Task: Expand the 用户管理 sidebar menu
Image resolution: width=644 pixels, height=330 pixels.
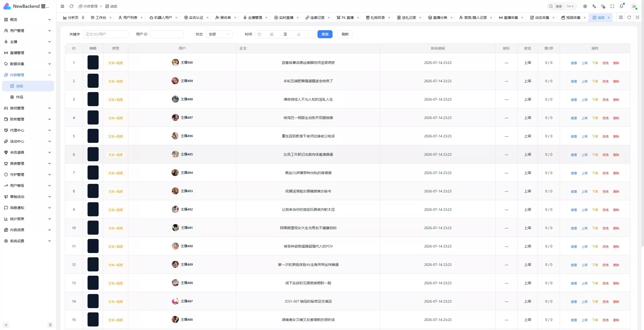Action: point(28,31)
